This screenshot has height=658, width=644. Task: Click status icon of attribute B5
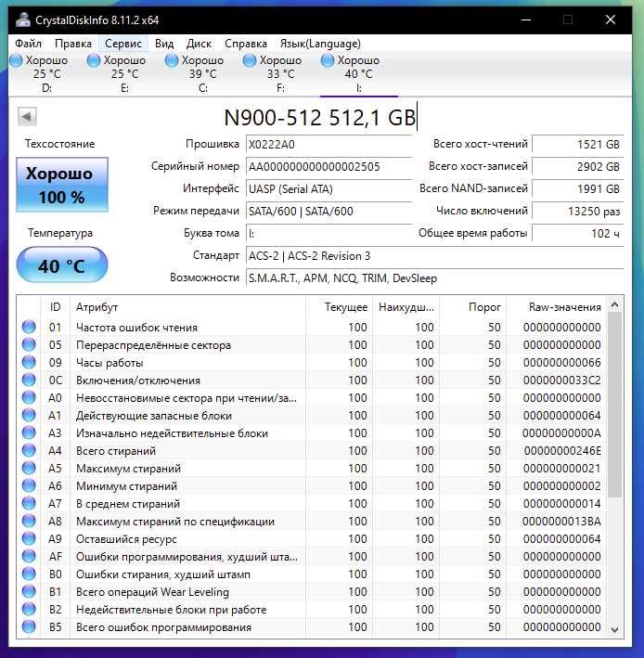29,626
